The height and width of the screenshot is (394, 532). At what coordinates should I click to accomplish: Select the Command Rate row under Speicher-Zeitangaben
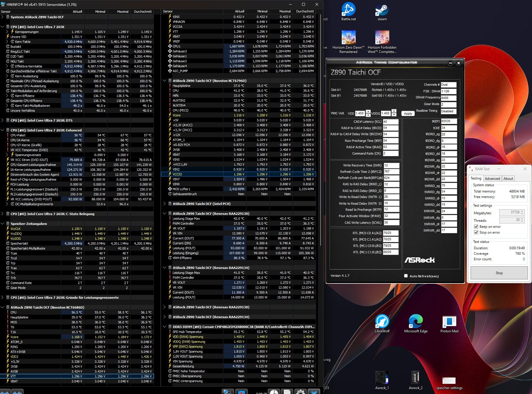coord(77,283)
